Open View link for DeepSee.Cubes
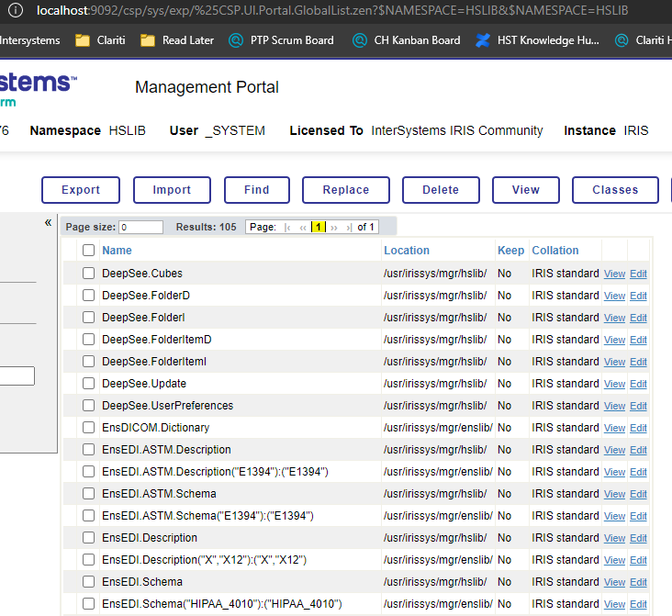 (614, 274)
